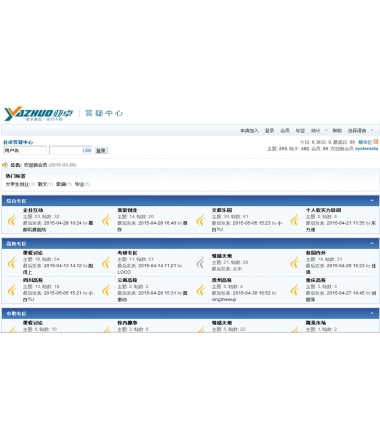
Task: Collapse the 高校专区 section
Action: (372, 243)
